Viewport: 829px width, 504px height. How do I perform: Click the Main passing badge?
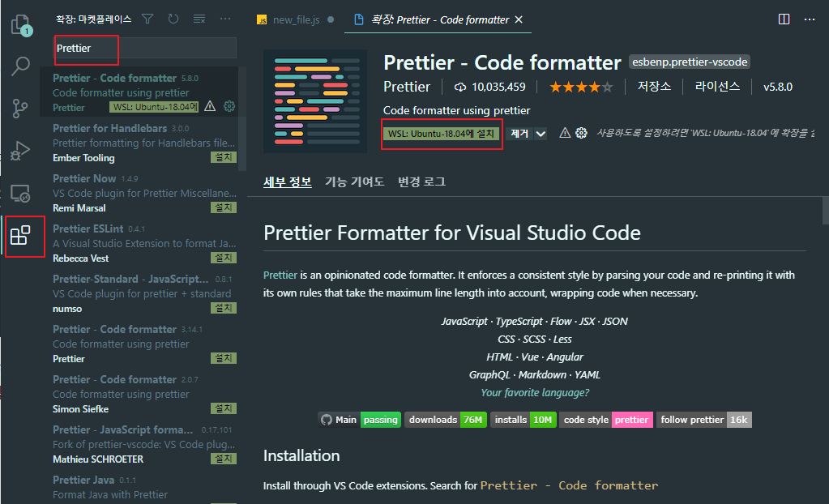pyautogui.click(x=360, y=420)
